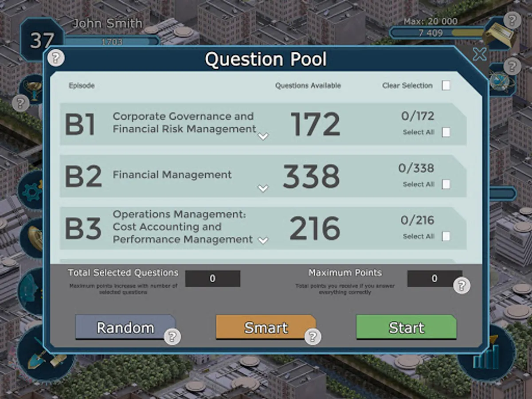Check Select All for B1 Corporate Governance
Viewport: 532px width, 399px height.
[446, 132]
